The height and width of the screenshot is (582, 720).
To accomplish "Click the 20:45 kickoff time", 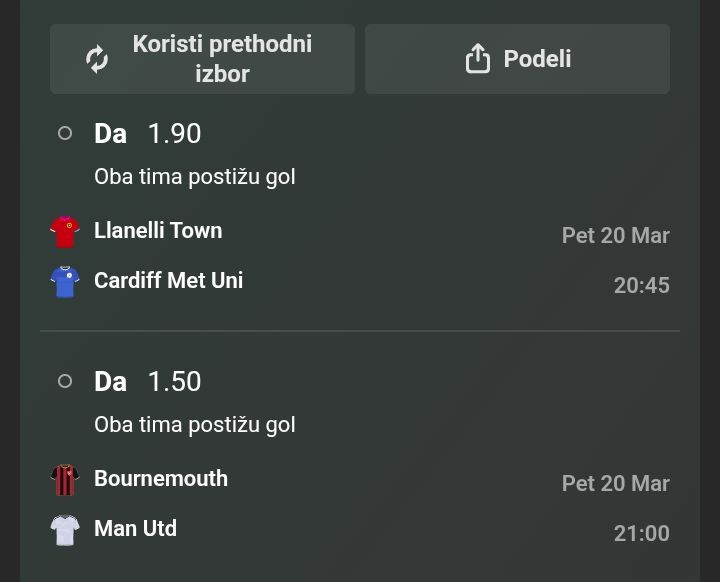I will [x=641, y=286].
